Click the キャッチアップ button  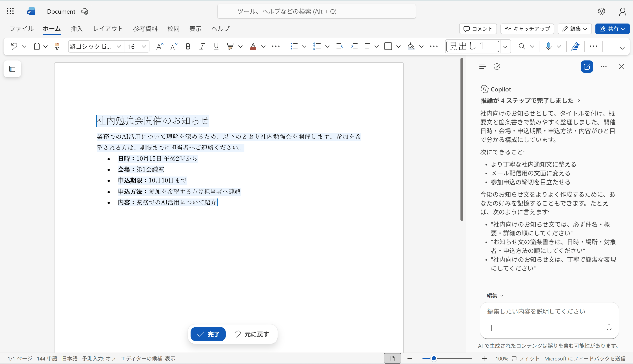click(x=527, y=29)
